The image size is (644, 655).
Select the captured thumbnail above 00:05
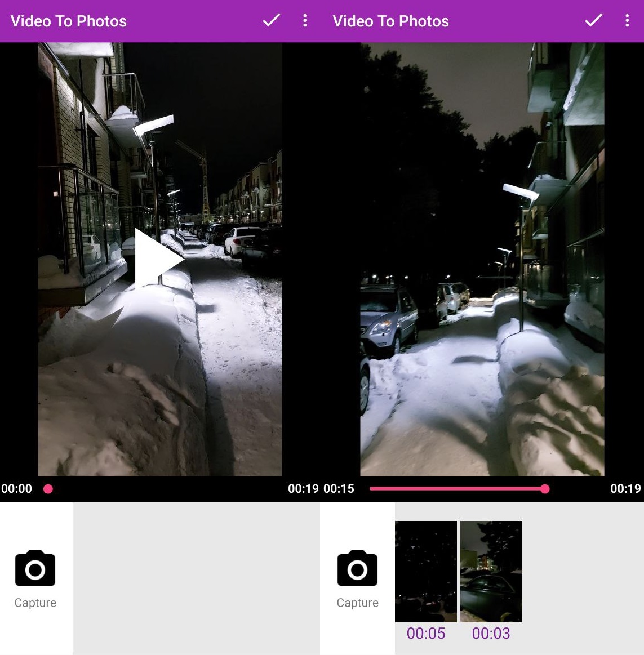pyautogui.click(x=426, y=571)
